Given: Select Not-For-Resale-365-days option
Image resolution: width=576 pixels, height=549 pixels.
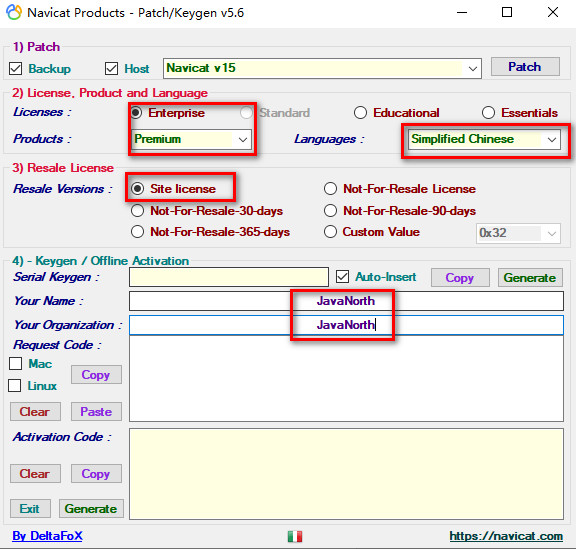Looking at the screenshot, I should pyautogui.click(x=137, y=232).
